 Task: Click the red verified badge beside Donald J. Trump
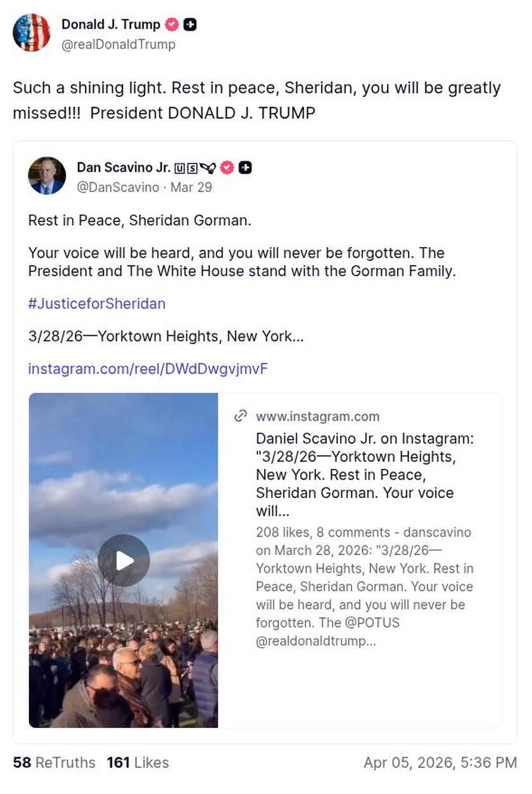click(x=172, y=25)
